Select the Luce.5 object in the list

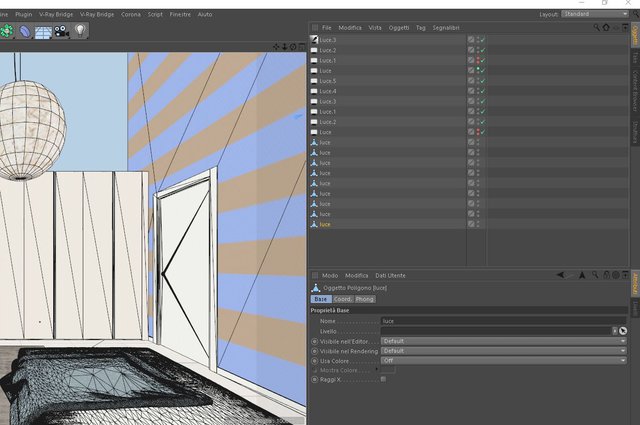click(x=328, y=81)
